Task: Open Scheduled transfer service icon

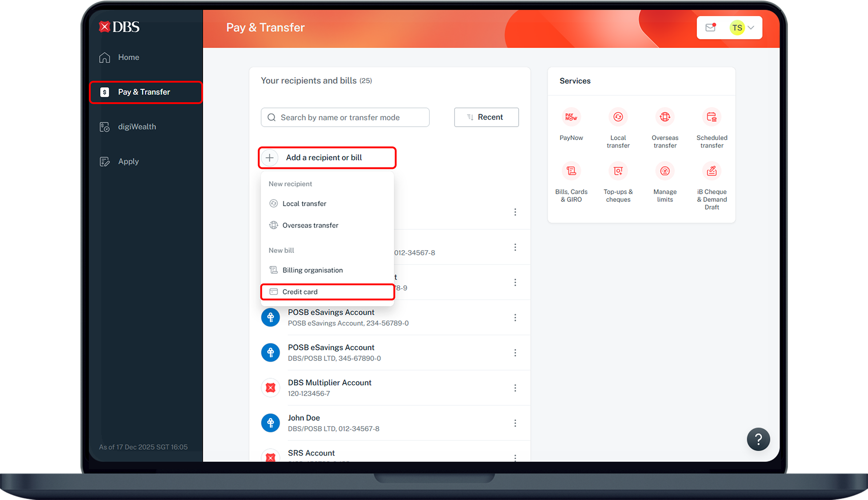Action: point(712,117)
